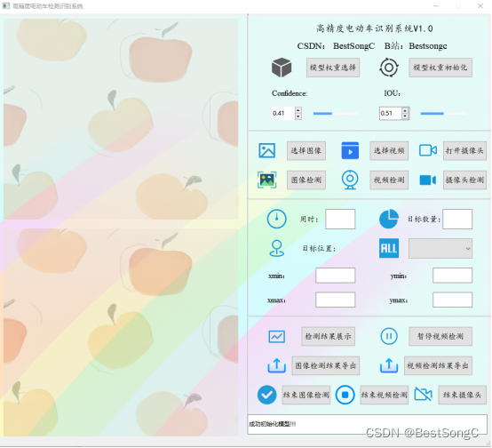Screen dimensions: 492x448
Task: Open the camera with 打开摄像头
Action: coord(464,151)
